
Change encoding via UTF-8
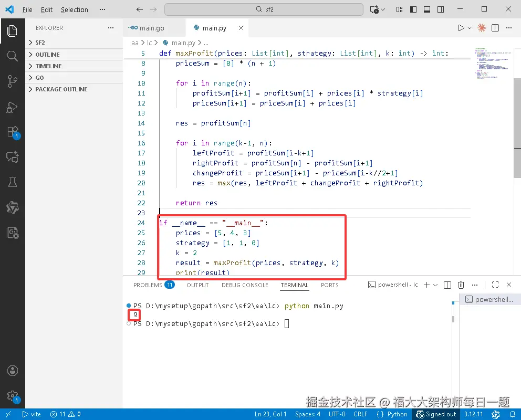[x=337, y=414]
